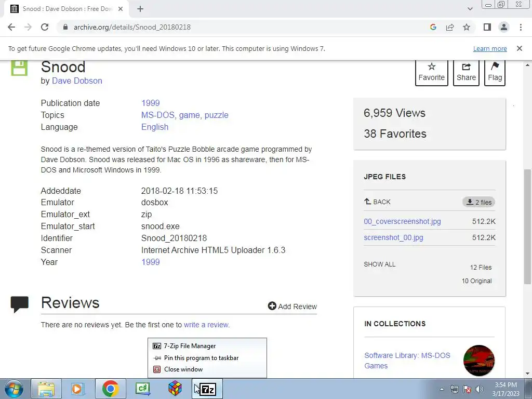This screenshot has width=532, height=399.
Task: Open 00_coverscreenshot.jpg file
Action: point(403,221)
